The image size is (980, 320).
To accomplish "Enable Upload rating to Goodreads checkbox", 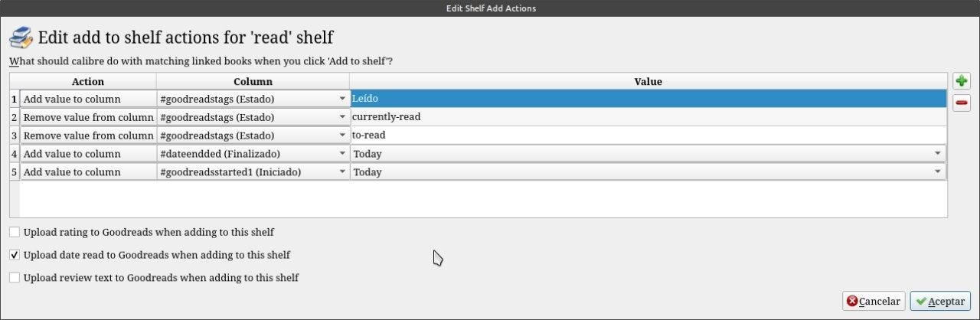I will pos(15,232).
